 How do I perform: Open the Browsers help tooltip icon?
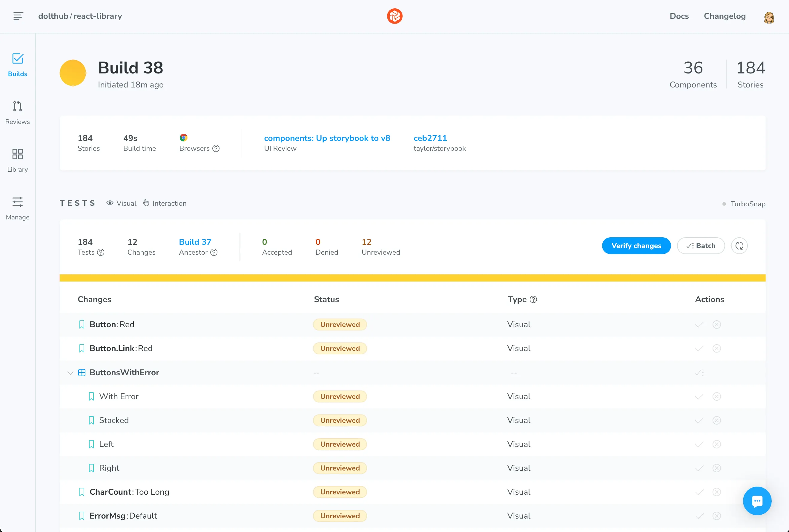pos(216,148)
